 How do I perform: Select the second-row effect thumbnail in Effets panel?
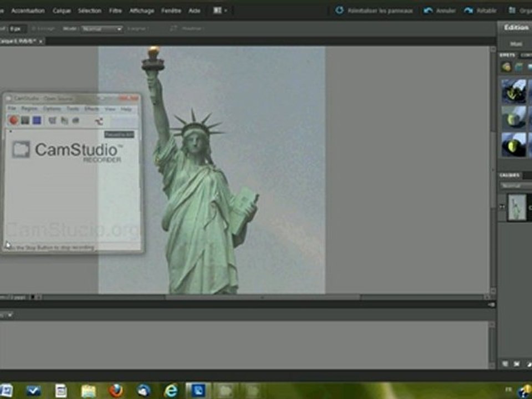[514, 117]
